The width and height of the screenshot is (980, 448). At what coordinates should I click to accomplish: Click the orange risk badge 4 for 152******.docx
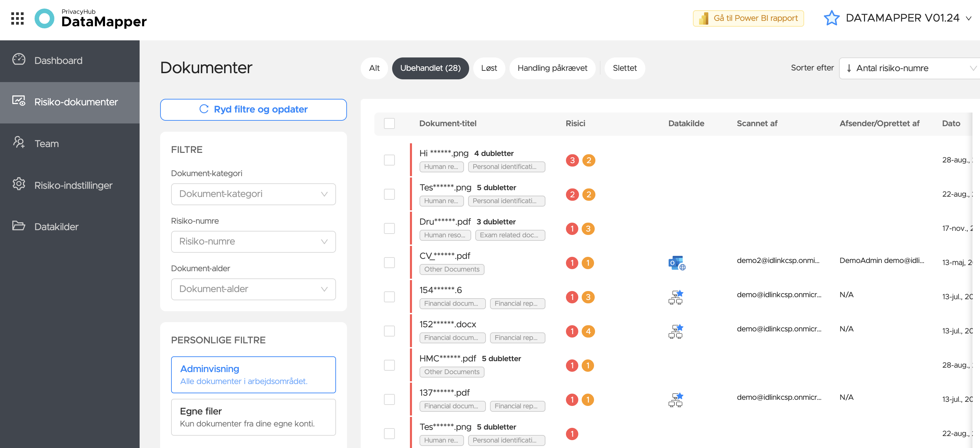(588, 332)
